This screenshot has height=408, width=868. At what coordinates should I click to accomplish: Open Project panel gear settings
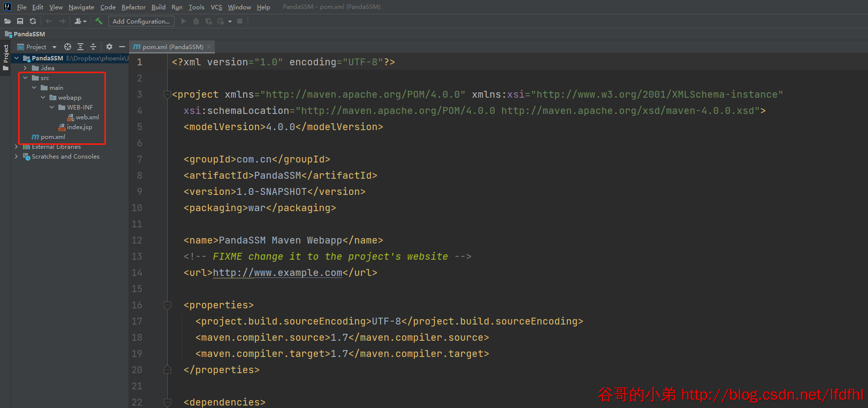(109, 47)
